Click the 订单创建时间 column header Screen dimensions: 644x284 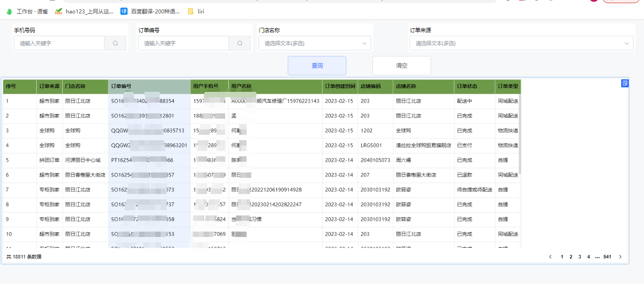[x=340, y=86]
